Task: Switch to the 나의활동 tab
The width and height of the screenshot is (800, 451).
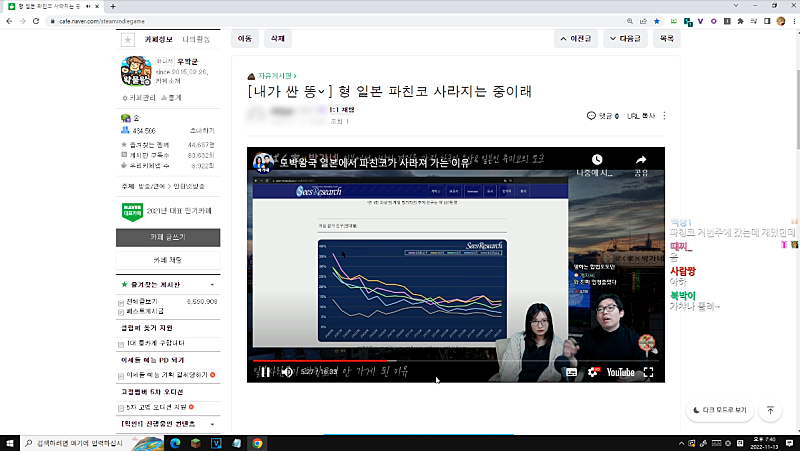Action: (196, 39)
